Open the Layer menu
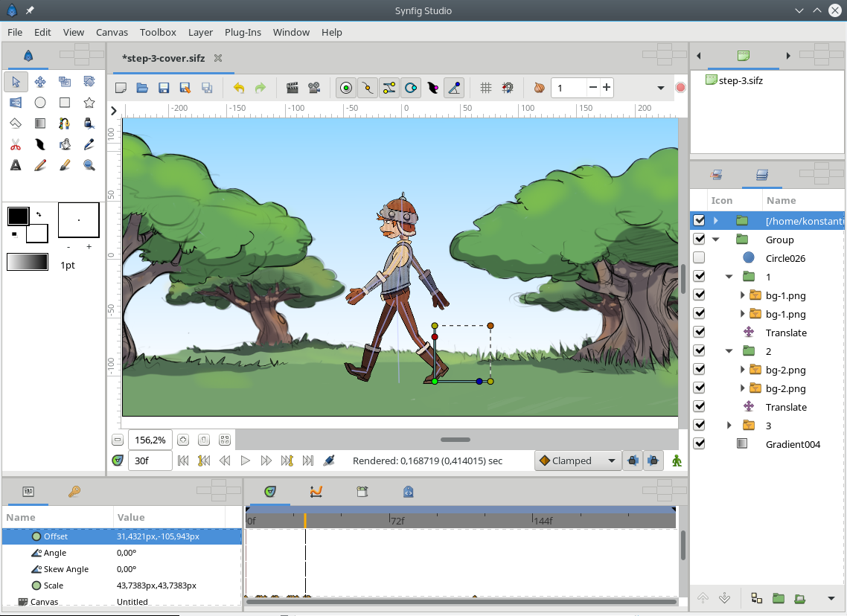This screenshot has height=616, width=847. pos(200,32)
